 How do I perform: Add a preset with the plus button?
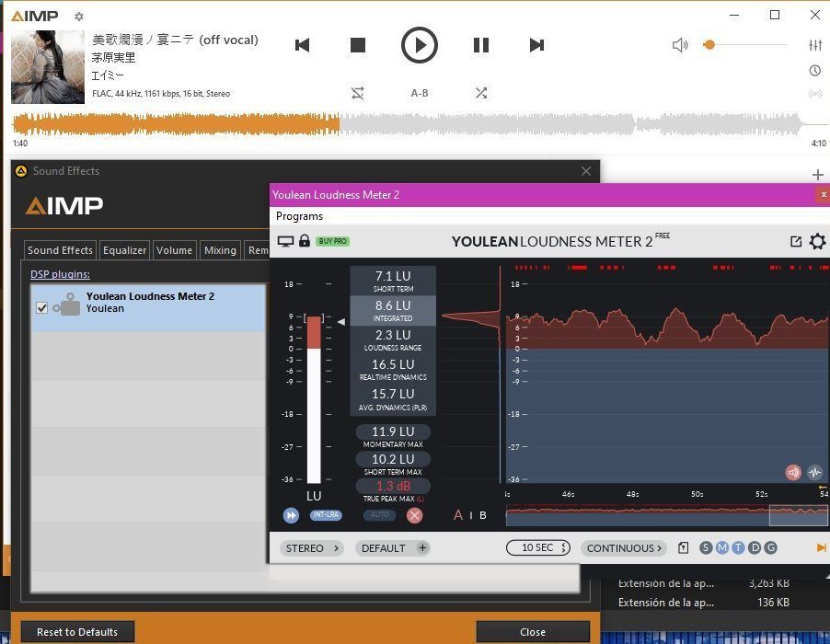pos(422,548)
